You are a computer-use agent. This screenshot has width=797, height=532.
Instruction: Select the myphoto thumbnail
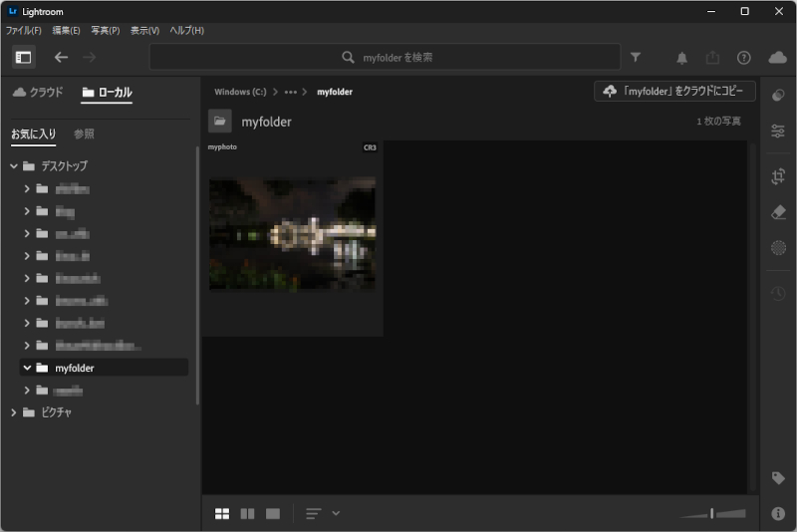pos(293,234)
